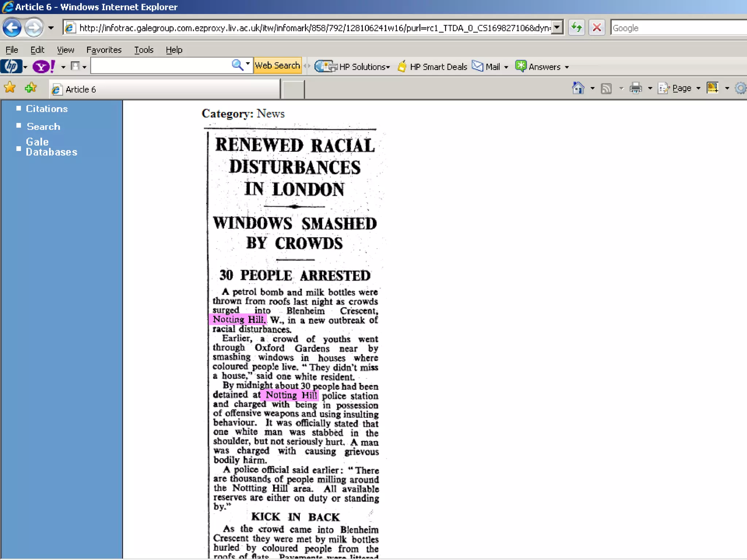Open the Page menu dropdown

pyautogui.click(x=681, y=88)
